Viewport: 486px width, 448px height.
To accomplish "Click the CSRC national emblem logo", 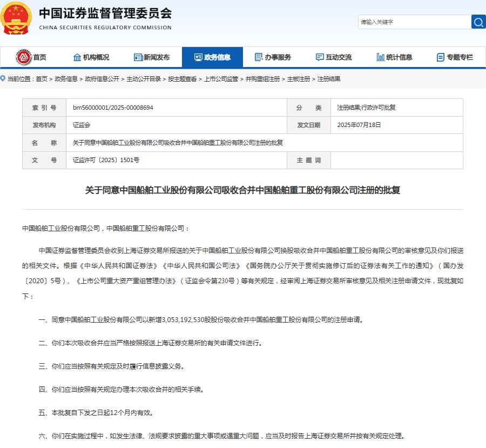I will click(16, 19).
